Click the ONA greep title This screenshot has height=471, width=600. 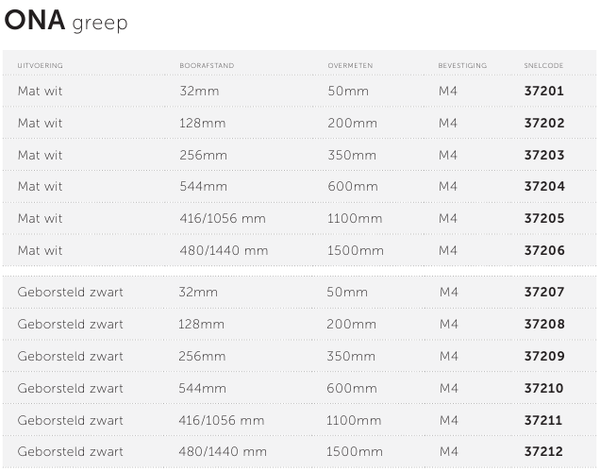click(66, 22)
